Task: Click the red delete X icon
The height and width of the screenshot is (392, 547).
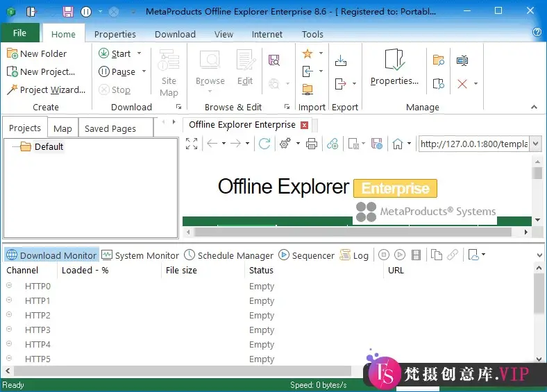Action: (462, 84)
